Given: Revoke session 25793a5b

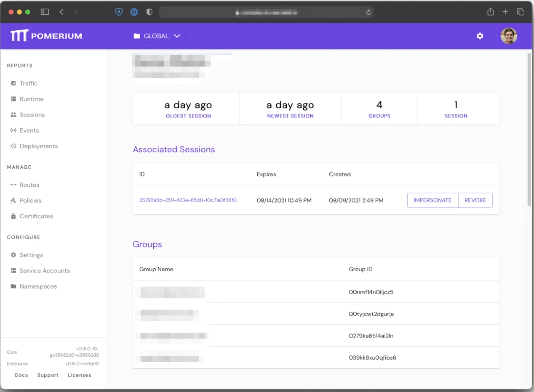Looking at the screenshot, I should tap(475, 200).
